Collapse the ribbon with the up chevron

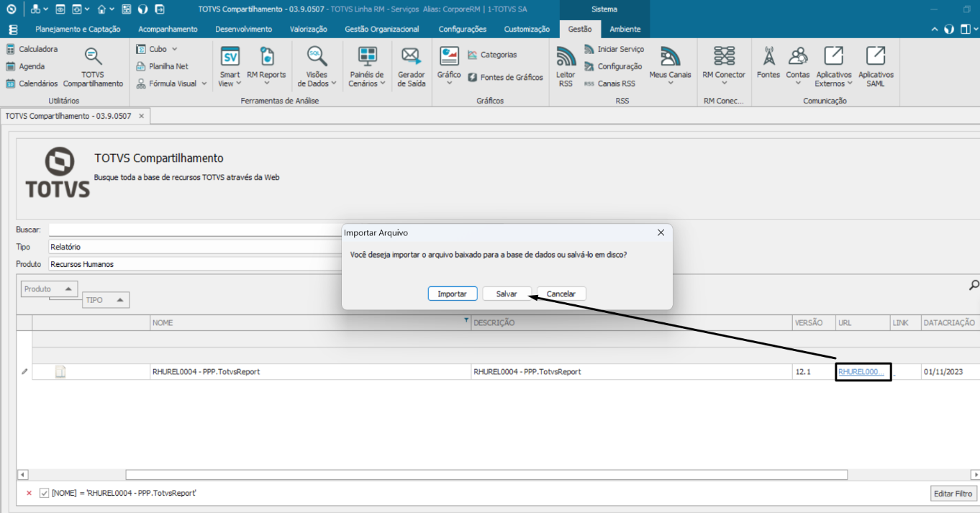click(935, 29)
